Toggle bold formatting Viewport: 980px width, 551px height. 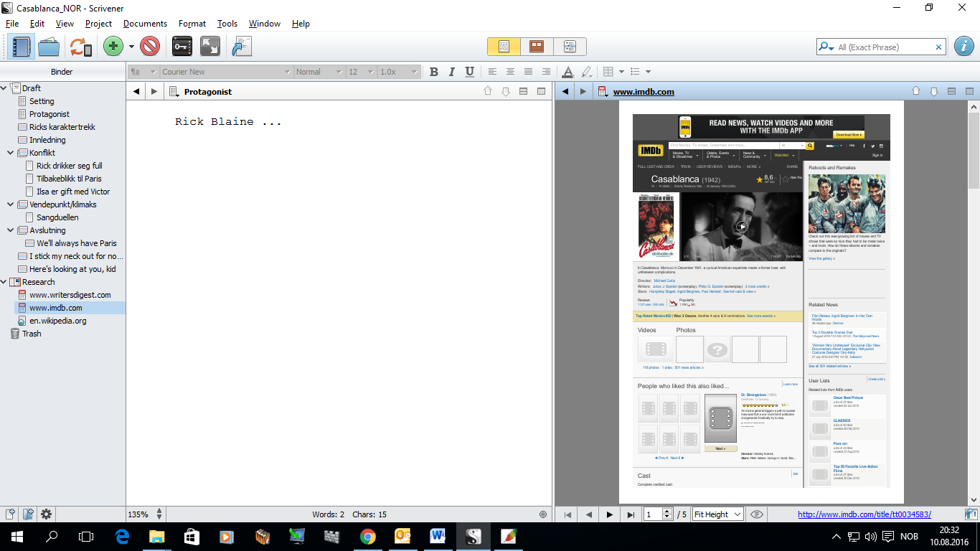point(433,71)
